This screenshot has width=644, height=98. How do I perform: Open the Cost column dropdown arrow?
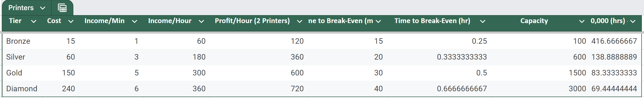click(71, 21)
